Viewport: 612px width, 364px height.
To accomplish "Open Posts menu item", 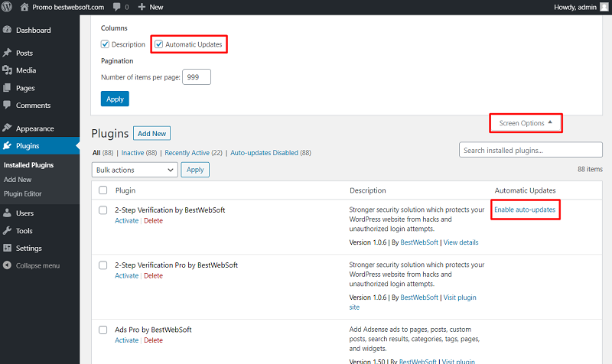I will pyautogui.click(x=24, y=53).
